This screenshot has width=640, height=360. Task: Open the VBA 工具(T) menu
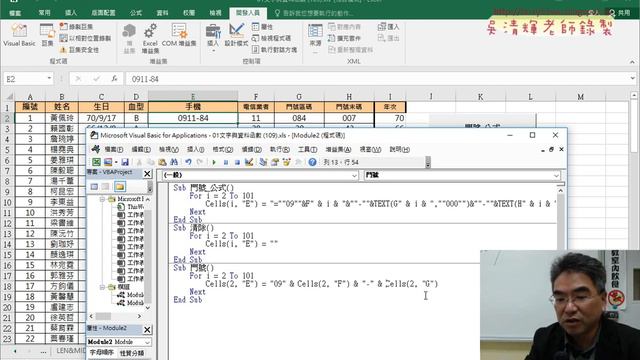[307, 149]
